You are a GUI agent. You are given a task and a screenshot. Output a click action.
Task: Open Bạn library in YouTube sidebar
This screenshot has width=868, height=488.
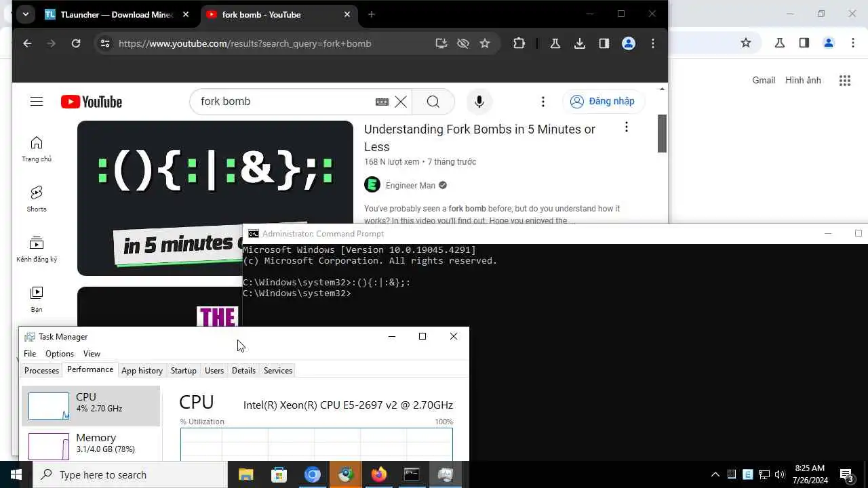pos(37,300)
